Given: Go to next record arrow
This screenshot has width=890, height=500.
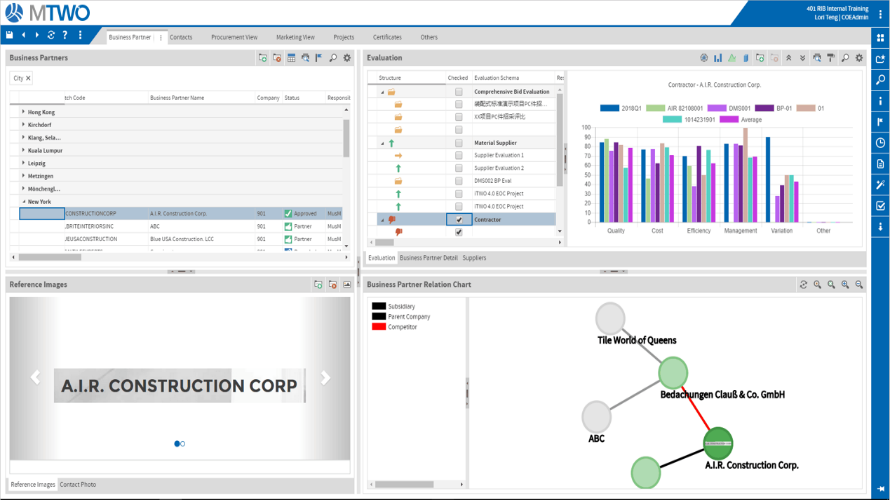Looking at the screenshot, I should [x=37, y=35].
